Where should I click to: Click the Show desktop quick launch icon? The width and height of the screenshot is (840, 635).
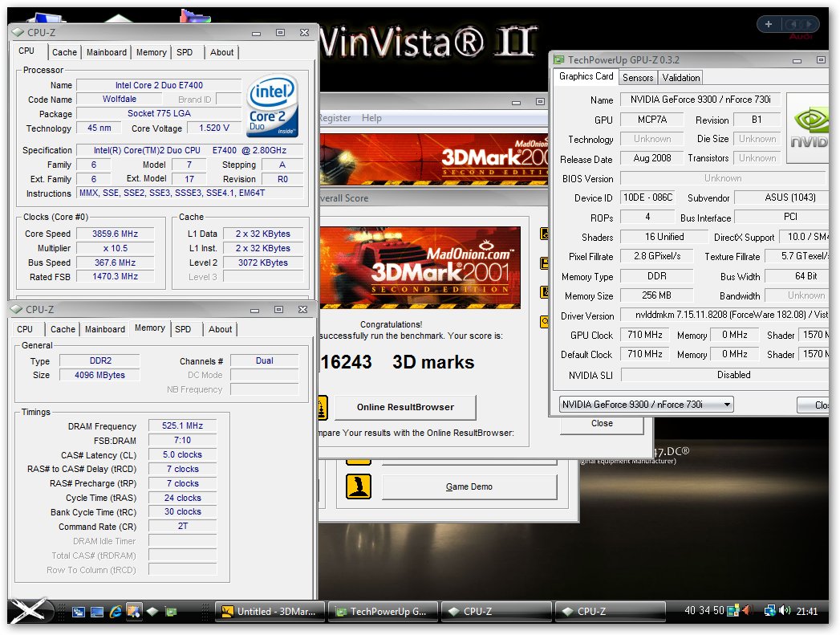tap(97, 612)
